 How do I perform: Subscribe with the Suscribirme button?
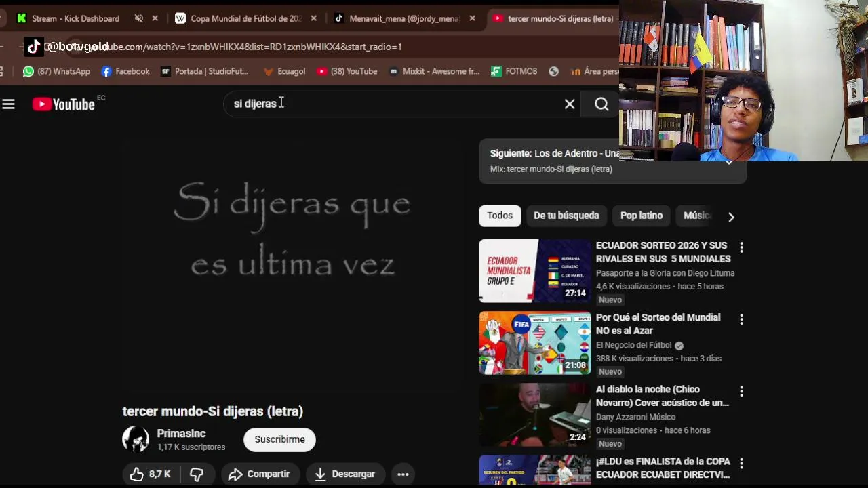pyautogui.click(x=279, y=439)
